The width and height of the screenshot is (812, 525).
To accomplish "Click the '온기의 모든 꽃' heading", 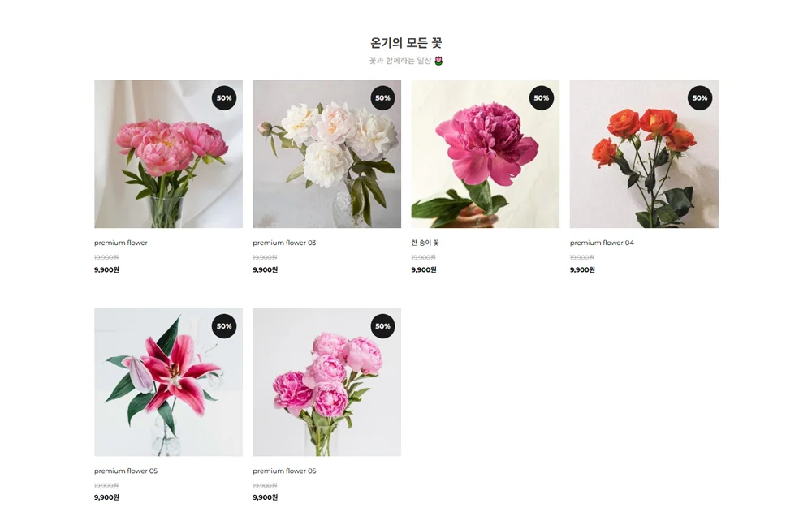I will 406,42.
